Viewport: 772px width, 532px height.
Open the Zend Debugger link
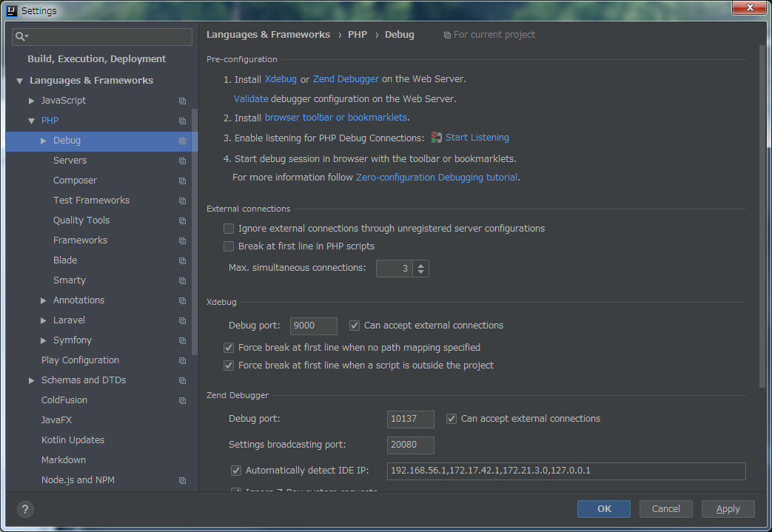pos(346,78)
